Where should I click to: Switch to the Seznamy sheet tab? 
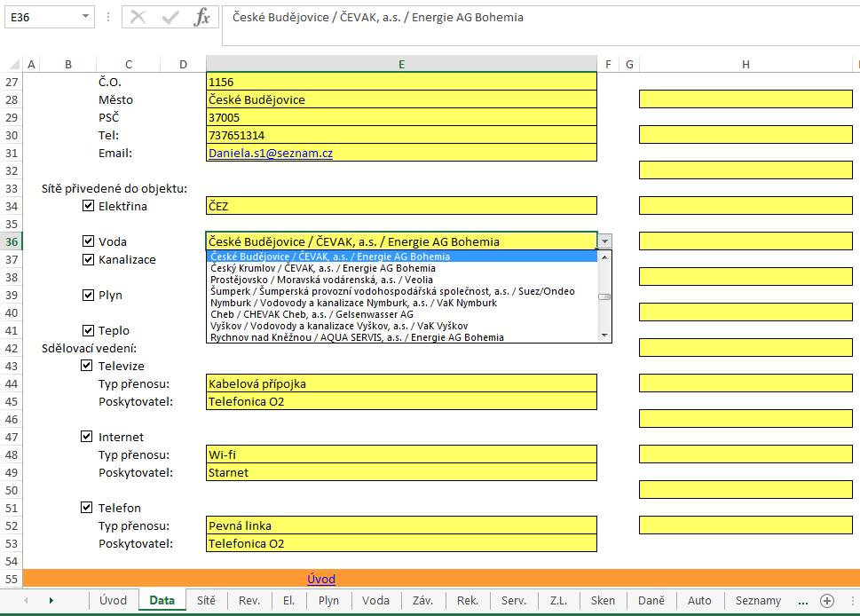click(x=759, y=601)
